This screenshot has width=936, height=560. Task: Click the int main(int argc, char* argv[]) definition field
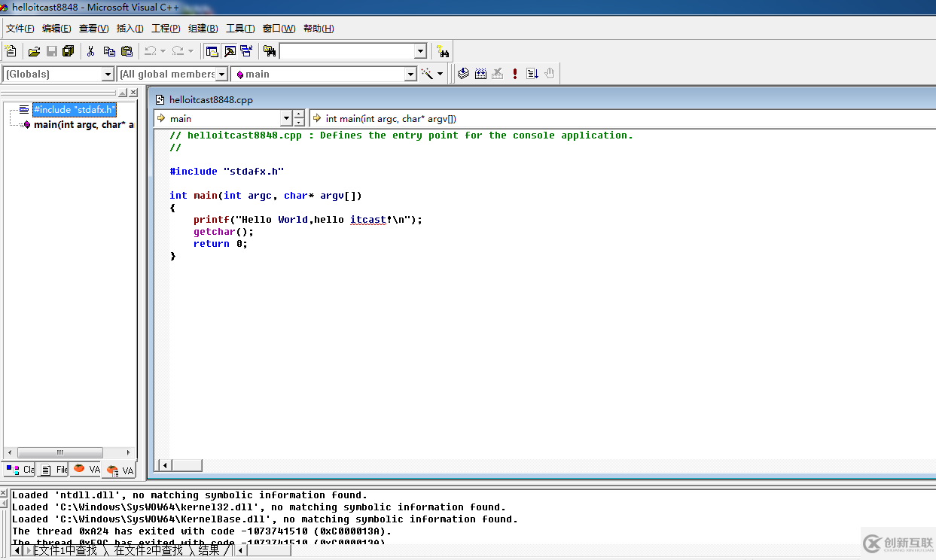621,118
